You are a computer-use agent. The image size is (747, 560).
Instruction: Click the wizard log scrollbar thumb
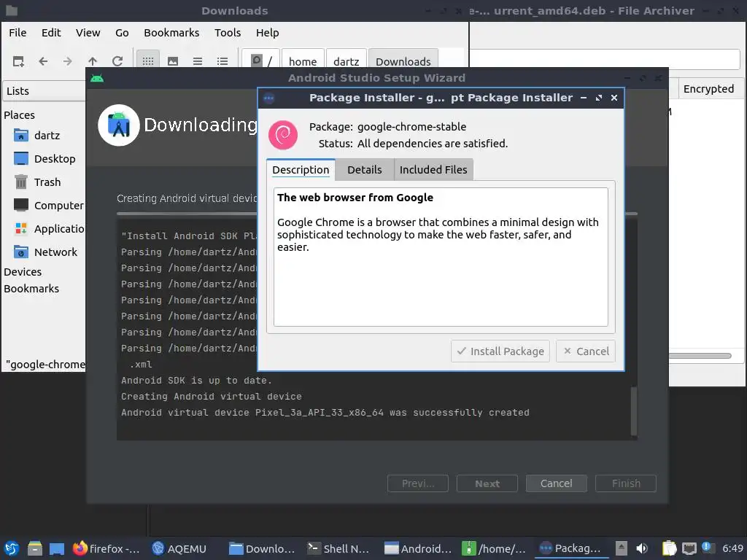pos(634,411)
